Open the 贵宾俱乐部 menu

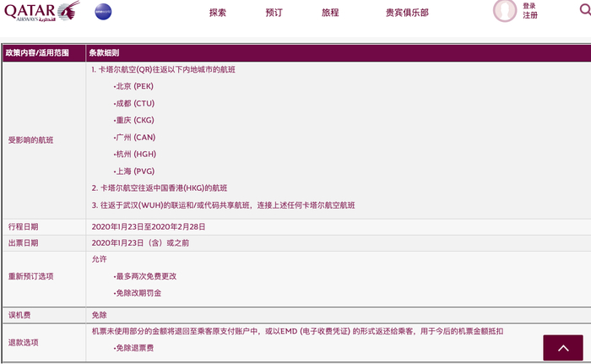coord(407,13)
